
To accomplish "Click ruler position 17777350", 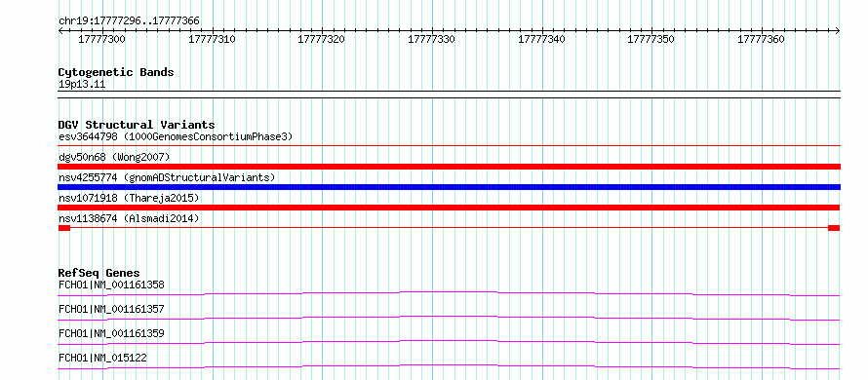I will [x=651, y=39].
